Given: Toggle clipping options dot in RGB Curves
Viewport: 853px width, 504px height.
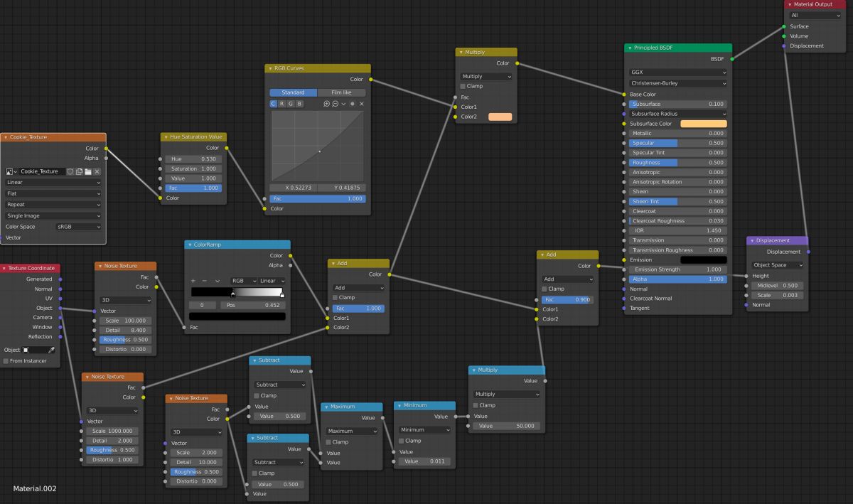Looking at the screenshot, I should (353, 104).
